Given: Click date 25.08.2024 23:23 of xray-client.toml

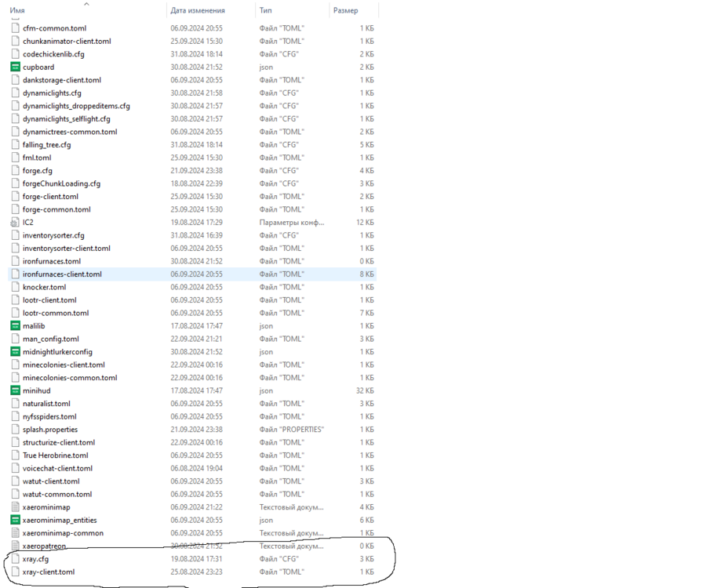Looking at the screenshot, I should (x=196, y=572).
